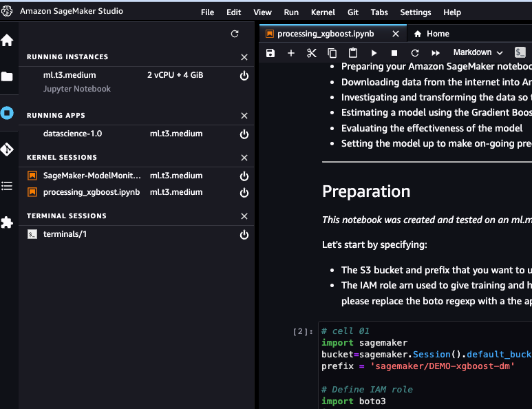Open the File Browser folder icon
The height and width of the screenshot is (409, 532).
coord(7,76)
